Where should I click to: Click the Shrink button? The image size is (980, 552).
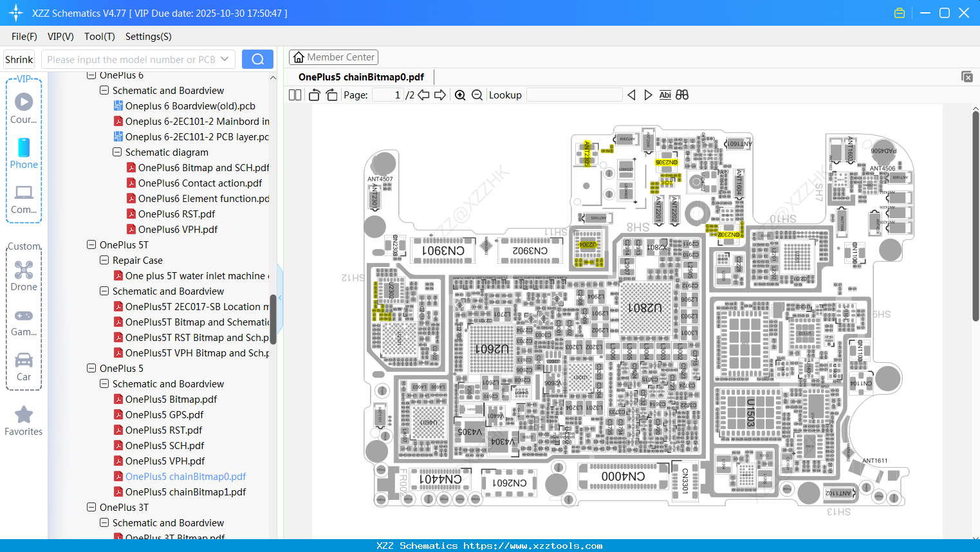pyautogui.click(x=19, y=59)
